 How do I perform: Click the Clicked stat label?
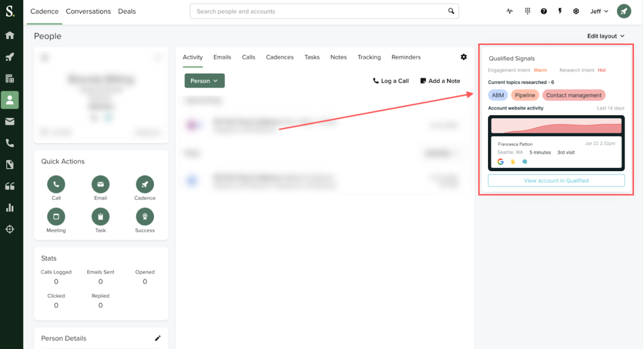coord(56,296)
